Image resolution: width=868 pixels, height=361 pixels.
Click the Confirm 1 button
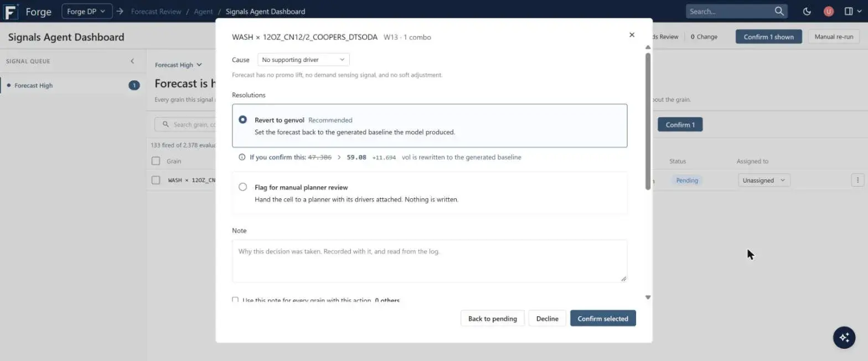(680, 125)
